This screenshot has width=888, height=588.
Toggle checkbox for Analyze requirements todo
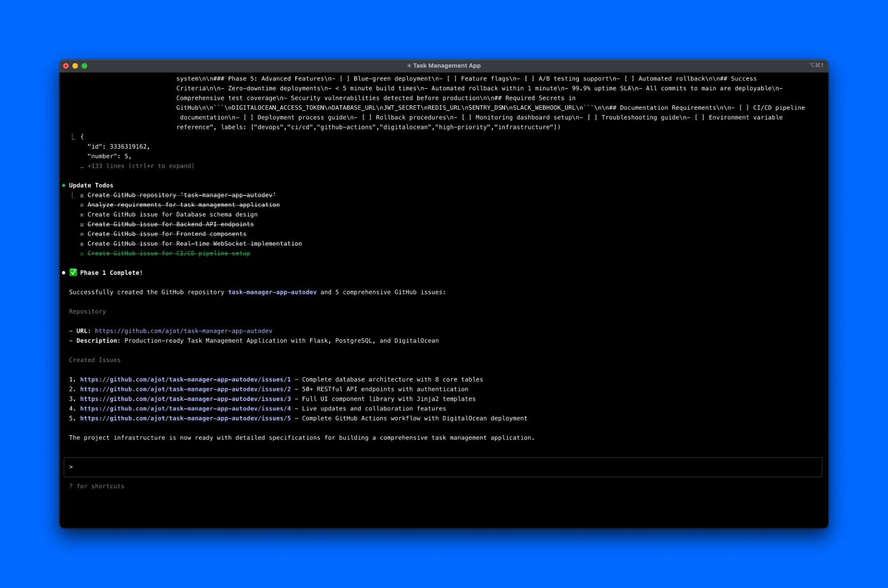(x=82, y=205)
